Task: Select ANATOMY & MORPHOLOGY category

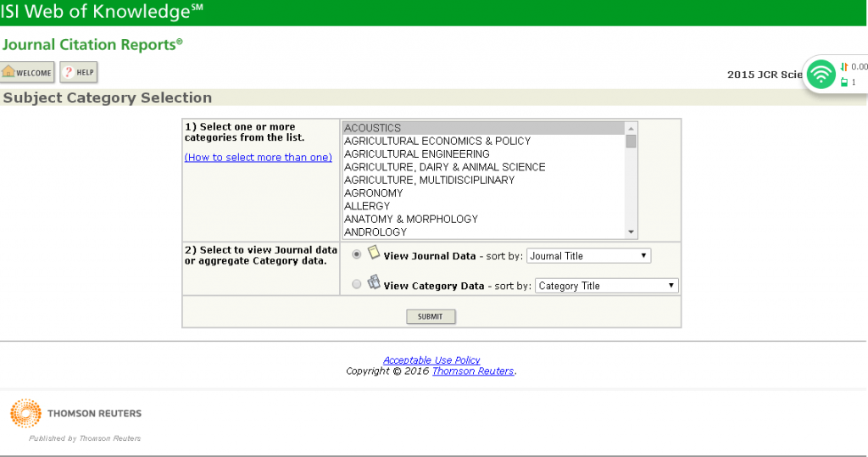Action: (484, 220)
